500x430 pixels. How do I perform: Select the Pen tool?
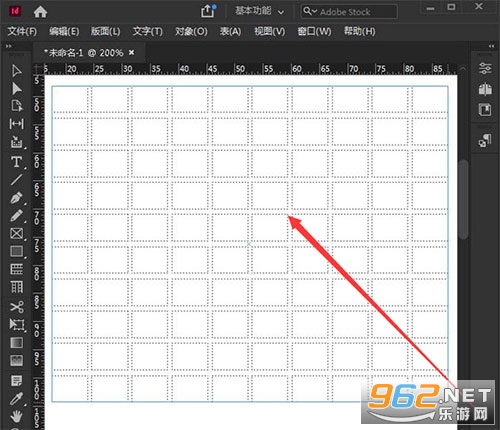(x=16, y=198)
